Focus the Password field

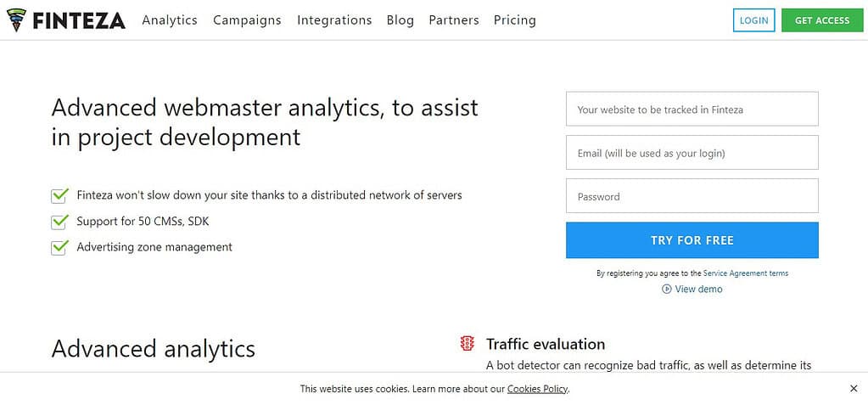point(692,195)
